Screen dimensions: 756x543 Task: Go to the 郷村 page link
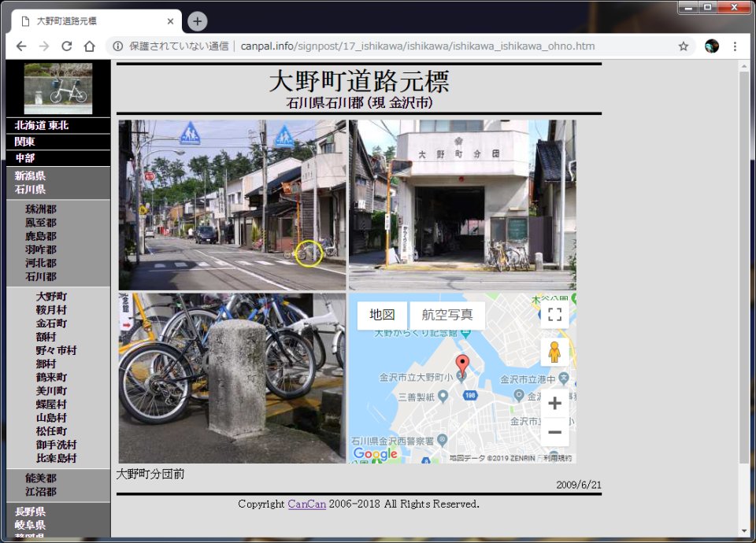pos(46,364)
